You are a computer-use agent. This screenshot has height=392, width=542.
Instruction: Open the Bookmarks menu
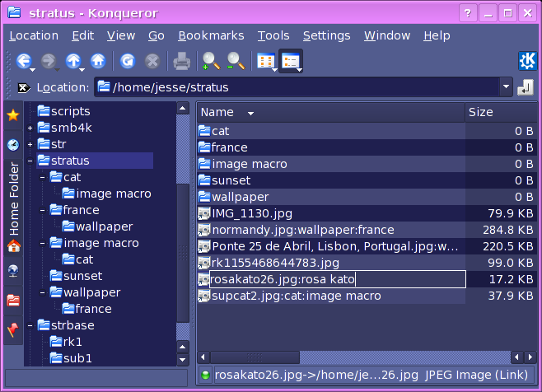(211, 35)
